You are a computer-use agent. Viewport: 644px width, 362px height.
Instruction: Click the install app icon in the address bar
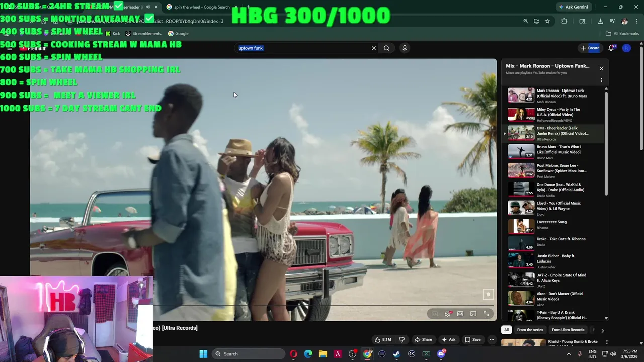(x=536, y=21)
